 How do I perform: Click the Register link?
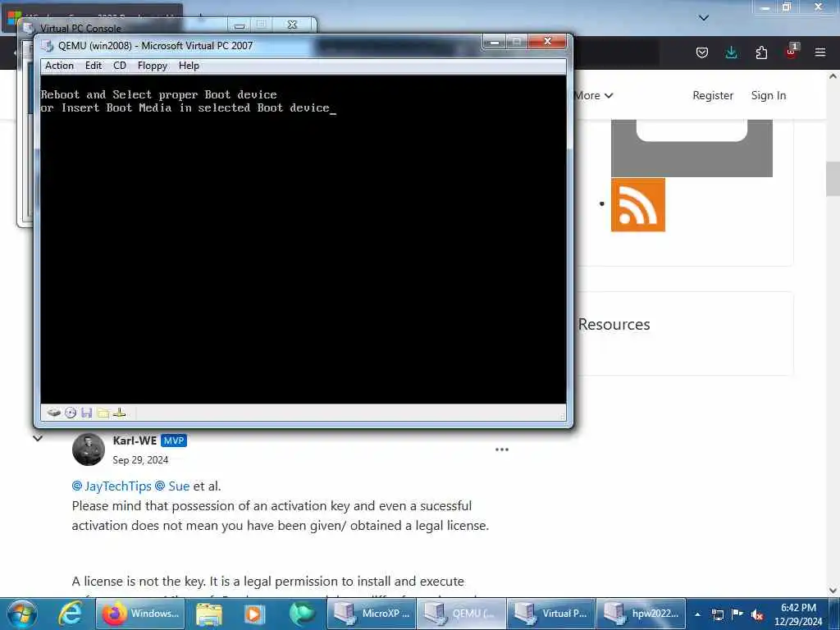713,95
